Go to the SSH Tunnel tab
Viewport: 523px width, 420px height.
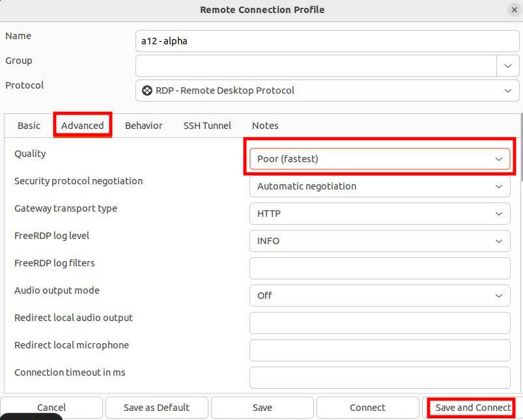coord(207,126)
